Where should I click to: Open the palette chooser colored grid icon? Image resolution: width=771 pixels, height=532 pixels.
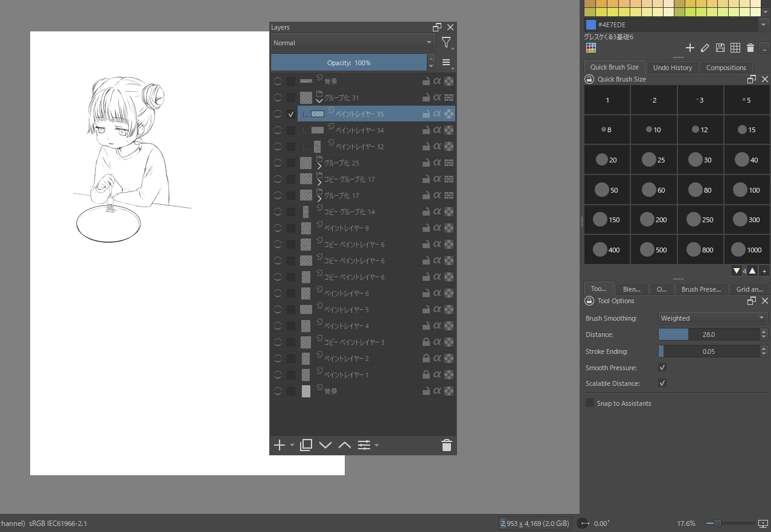coord(591,48)
